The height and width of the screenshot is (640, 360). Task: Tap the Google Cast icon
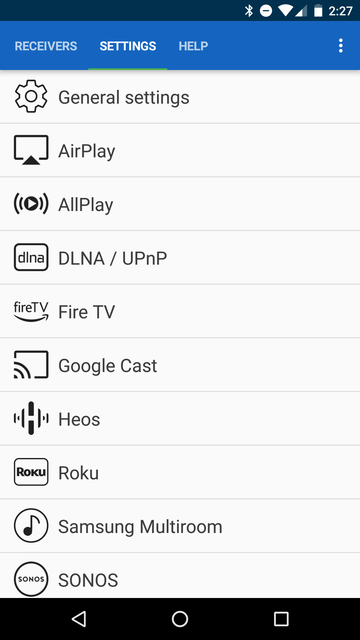click(x=31, y=365)
